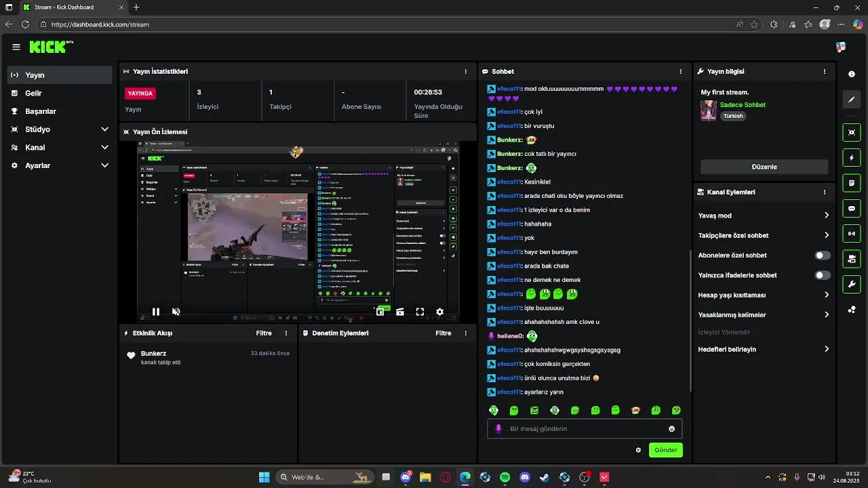
Task: Select Yayın in left navigation
Action: coord(60,75)
